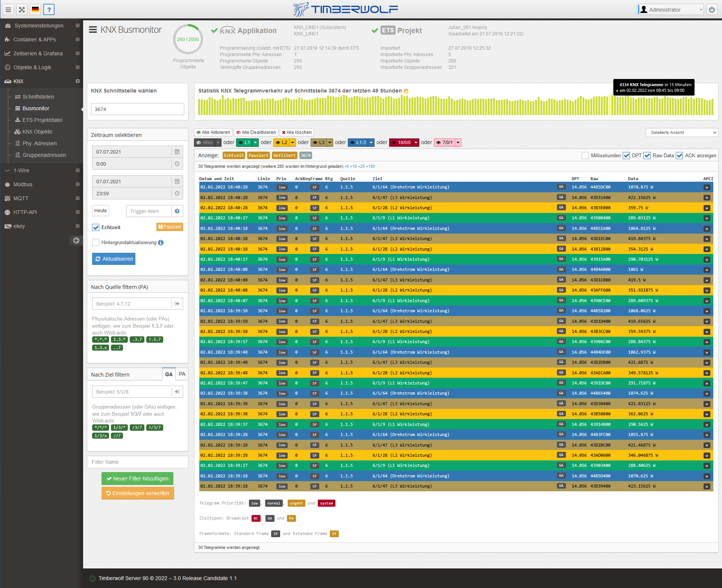Open the hamburger menu in top bar

coord(8,9)
